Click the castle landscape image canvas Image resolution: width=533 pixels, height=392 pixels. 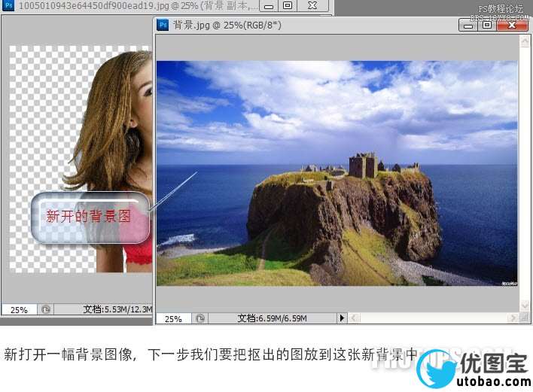[x=337, y=173]
